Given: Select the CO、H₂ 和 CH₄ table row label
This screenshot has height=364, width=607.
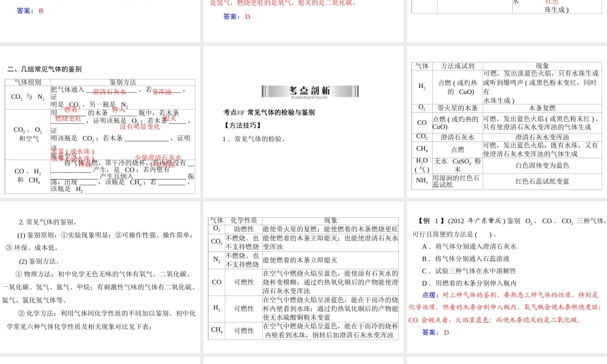Looking at the screenshot, I should click(x=27, y=176).
